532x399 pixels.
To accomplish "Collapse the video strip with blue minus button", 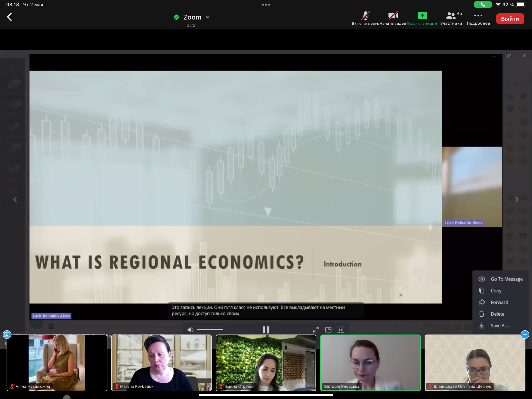I will point(525,335).
